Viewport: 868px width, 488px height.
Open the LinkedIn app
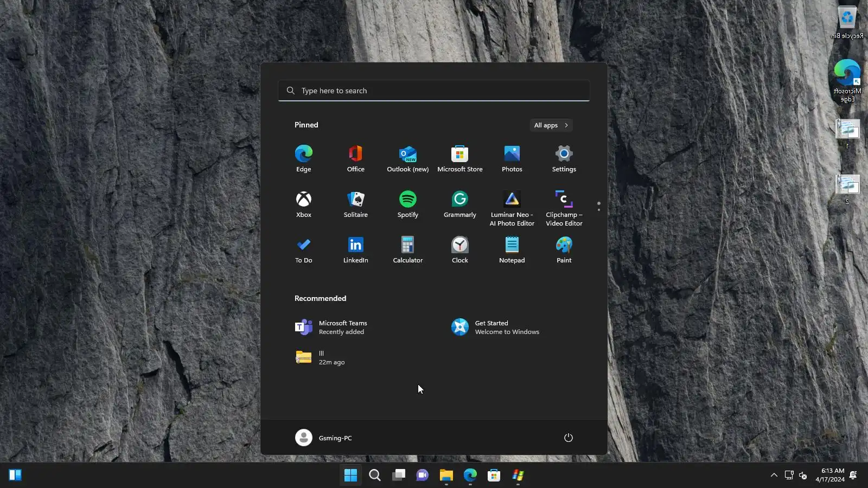356,250
